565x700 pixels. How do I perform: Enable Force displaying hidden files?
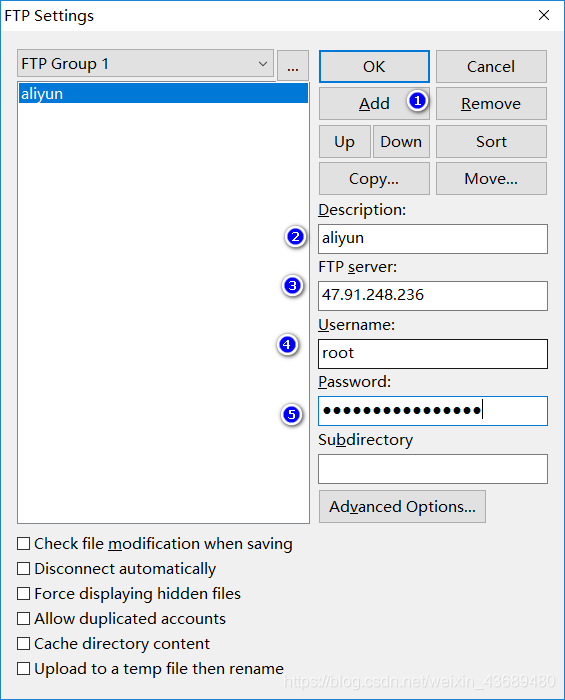(x=23, y=594)
